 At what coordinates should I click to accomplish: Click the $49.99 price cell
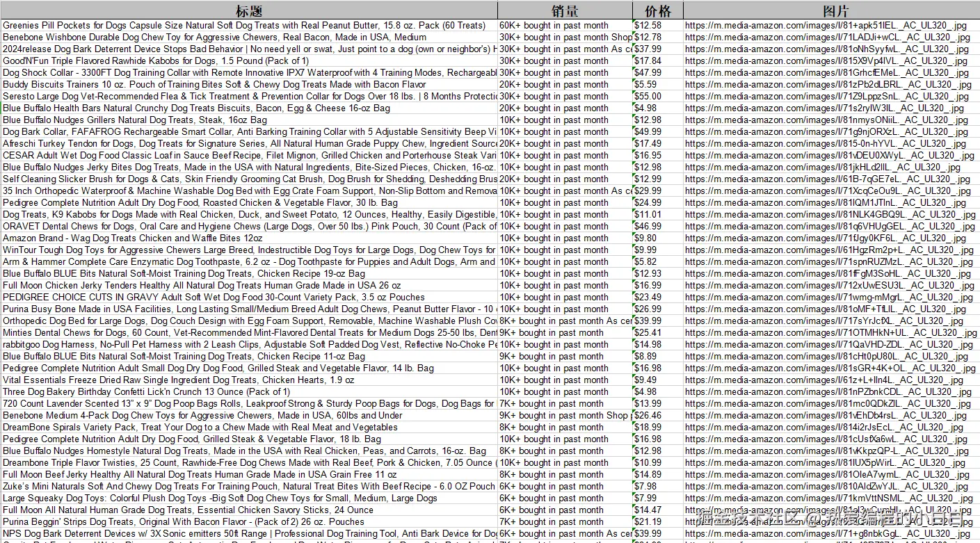pos(658,132)
